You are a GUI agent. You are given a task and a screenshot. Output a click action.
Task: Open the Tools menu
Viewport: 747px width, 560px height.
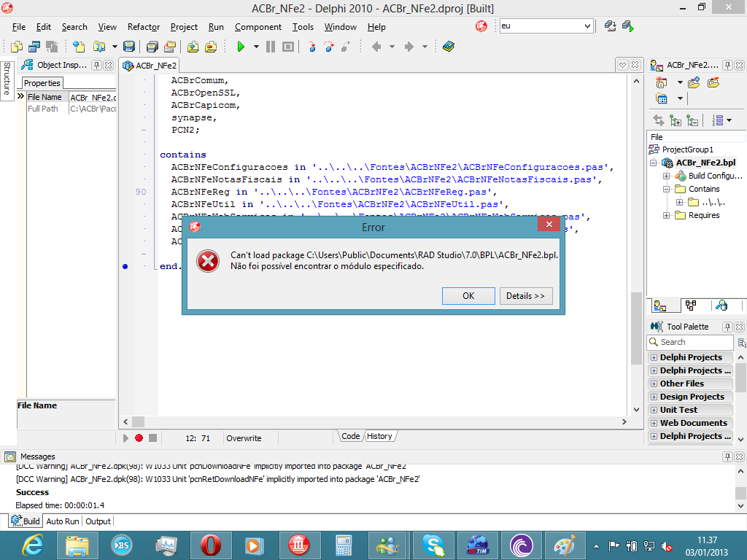coord(303,27)
